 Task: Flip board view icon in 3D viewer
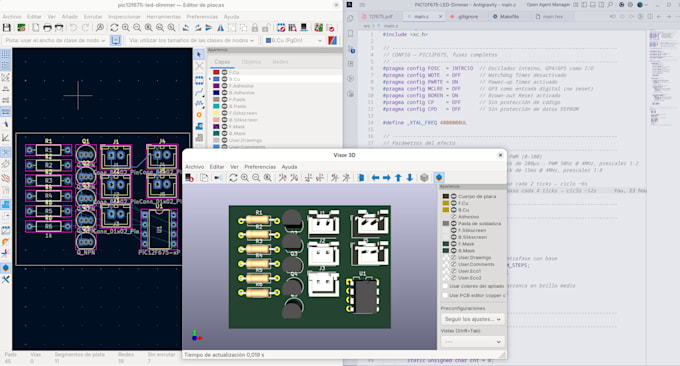[360, 177]
